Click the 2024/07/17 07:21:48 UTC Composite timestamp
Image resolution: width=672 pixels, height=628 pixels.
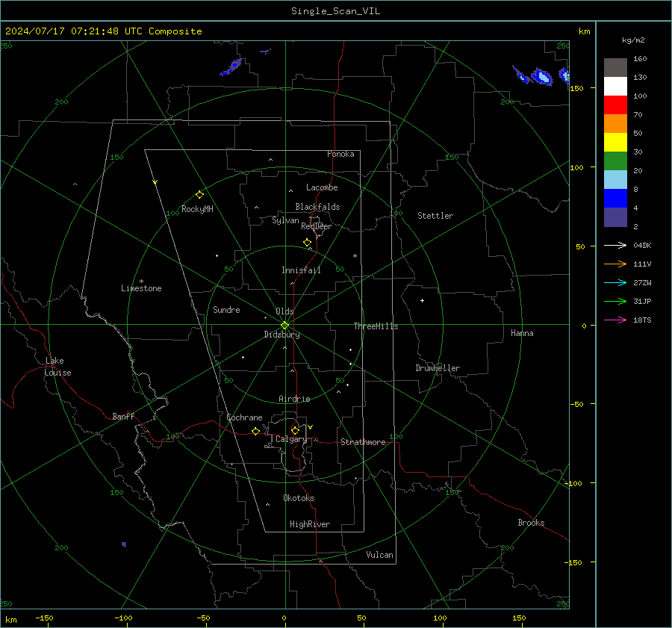point(103,31)
